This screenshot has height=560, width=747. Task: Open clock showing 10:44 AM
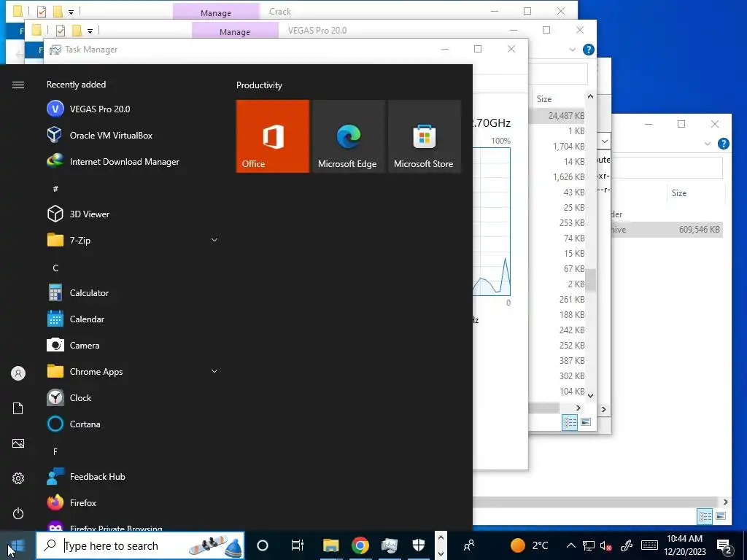point(684,545)
